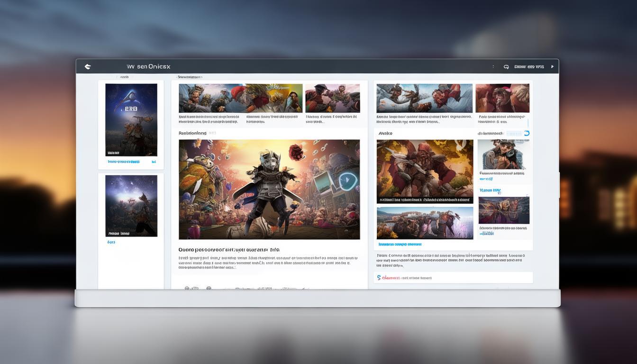Open the smaller fight thumbnail at center panel's top right
Viewport: 637px width, 364px height.
[332, 98]
